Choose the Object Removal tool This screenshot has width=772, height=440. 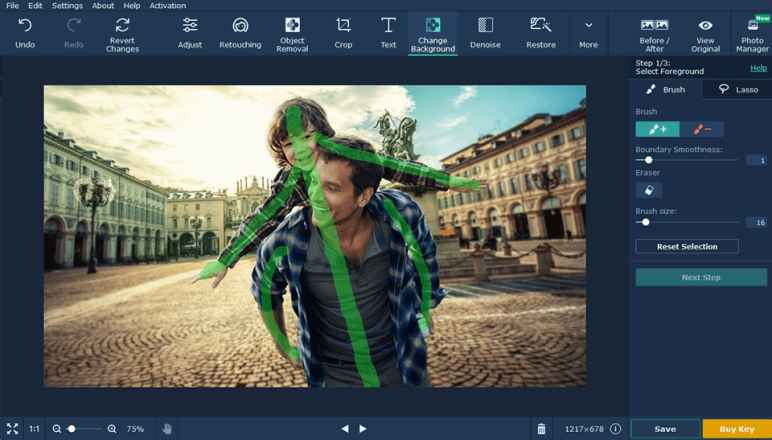pos(292,25)
